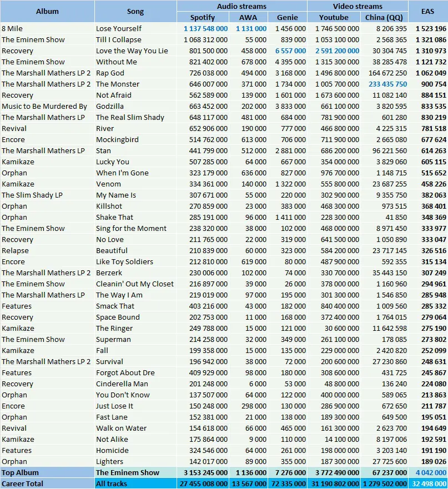The height and width of the screenshot is (489, 448).
Task: Select Cleanin' Out My Closet cell
Action: click(x=135, y=284)
